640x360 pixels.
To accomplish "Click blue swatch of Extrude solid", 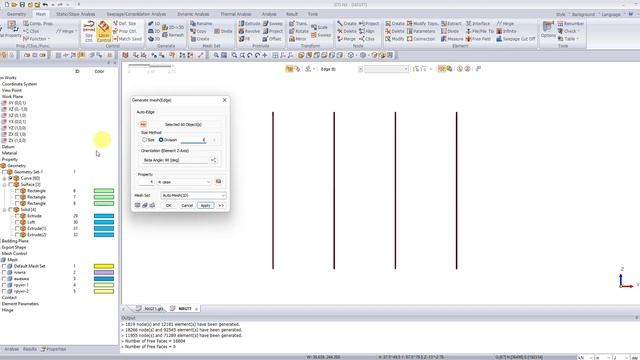I will point(104,216).
